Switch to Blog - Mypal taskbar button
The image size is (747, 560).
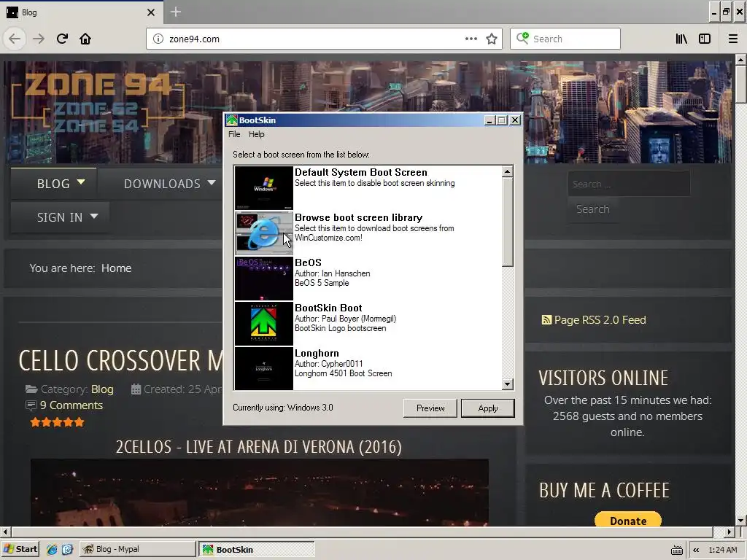coord(138,549)
